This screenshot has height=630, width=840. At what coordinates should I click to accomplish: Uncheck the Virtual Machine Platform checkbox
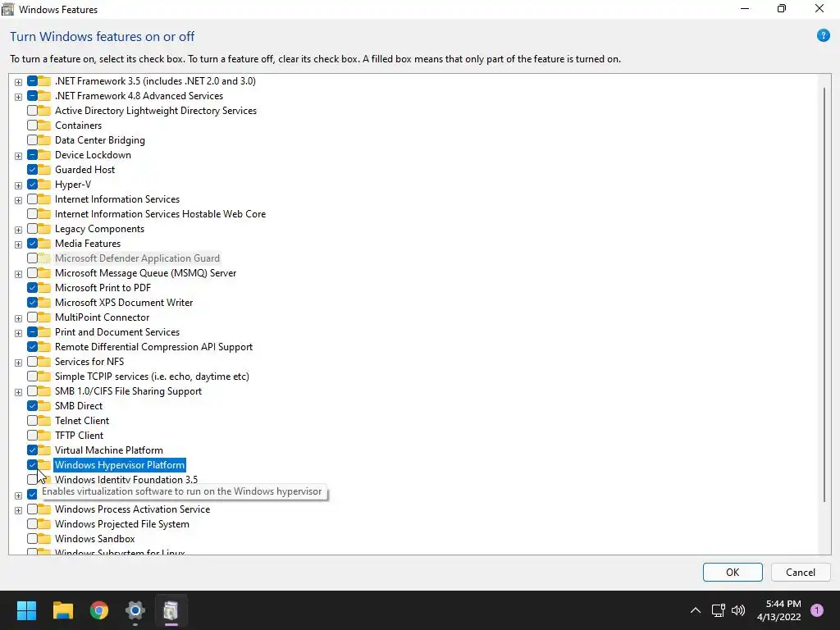(x=32, y=450)
